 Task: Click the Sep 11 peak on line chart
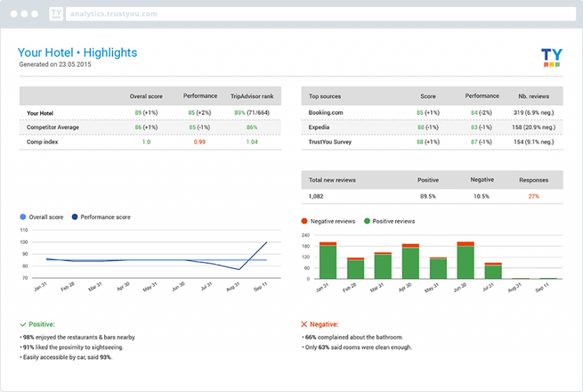coord(266,243)
